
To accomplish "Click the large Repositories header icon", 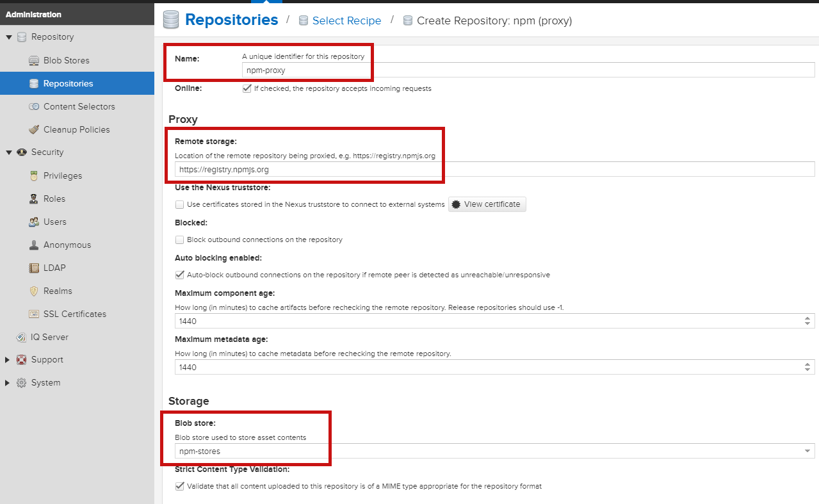I will coord(171,20).
